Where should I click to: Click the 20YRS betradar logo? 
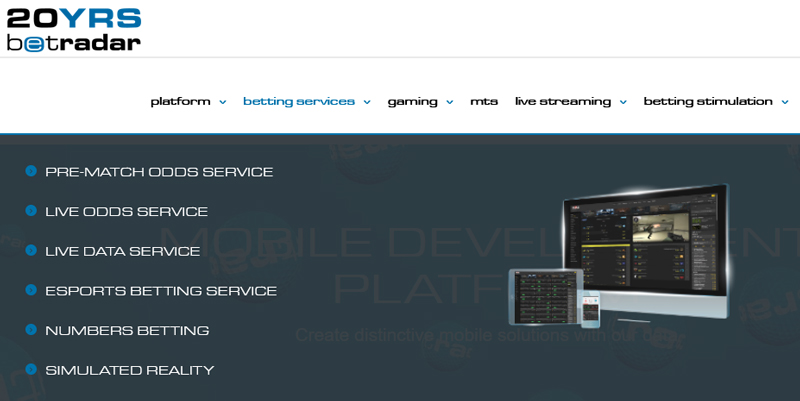pos(74,30)
